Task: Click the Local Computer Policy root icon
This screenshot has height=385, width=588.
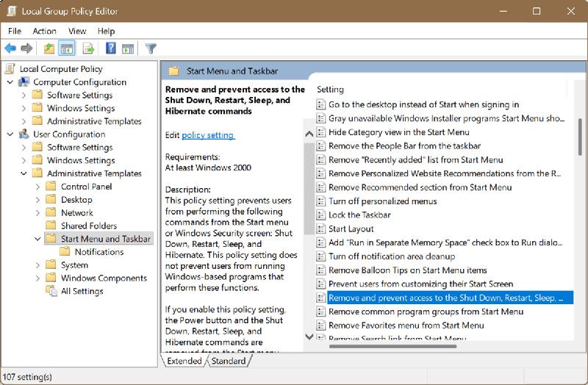Action: [x=10, y=68]
